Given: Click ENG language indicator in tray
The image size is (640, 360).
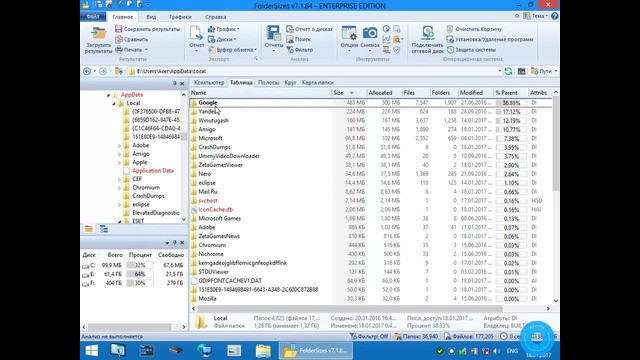Looking at the screenshot, I should tap(512, 351).
